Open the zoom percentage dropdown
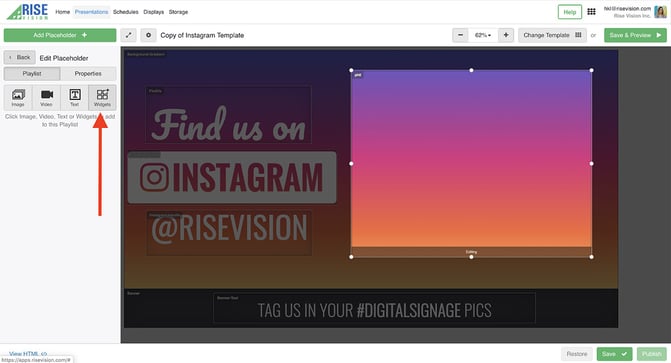This screenshot has width=671, height=363. click(x=483, y=35)
